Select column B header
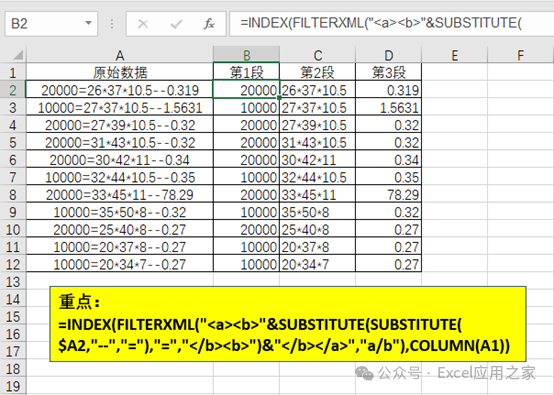This screenshot has height=395, width=554. [x=247, y=55]
